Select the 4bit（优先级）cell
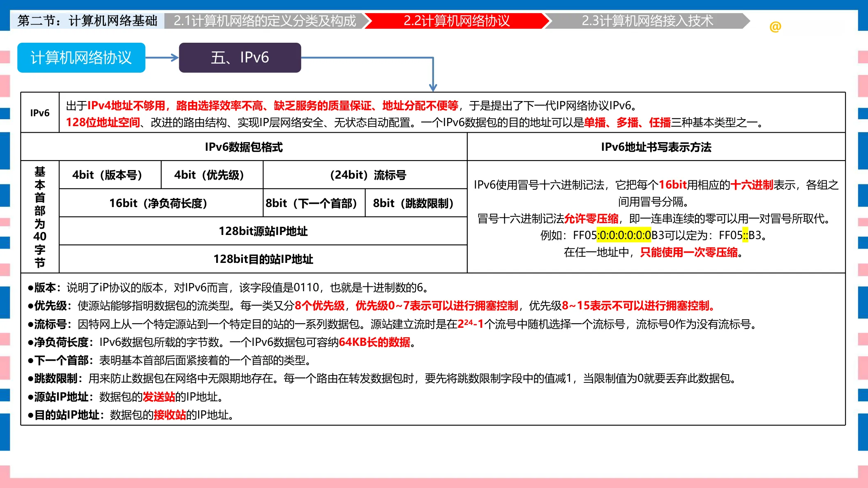868x488 pixels. click(x=212, y=175)
